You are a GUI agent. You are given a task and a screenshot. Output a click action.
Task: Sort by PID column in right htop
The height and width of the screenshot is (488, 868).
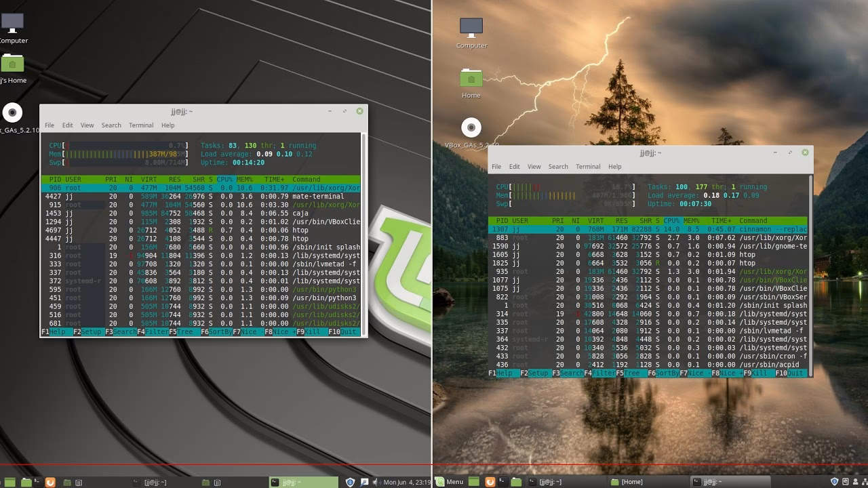coord(502,221)
